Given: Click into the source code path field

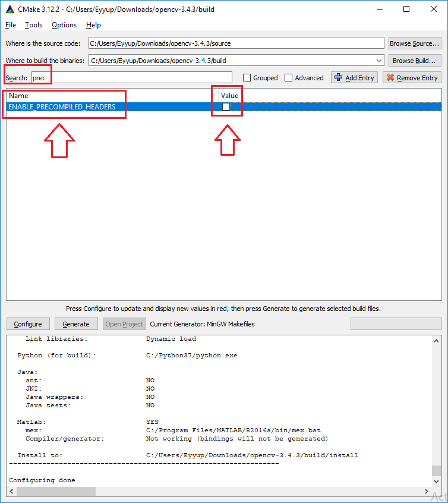Looking at the screenshot, I should (236, 43).
